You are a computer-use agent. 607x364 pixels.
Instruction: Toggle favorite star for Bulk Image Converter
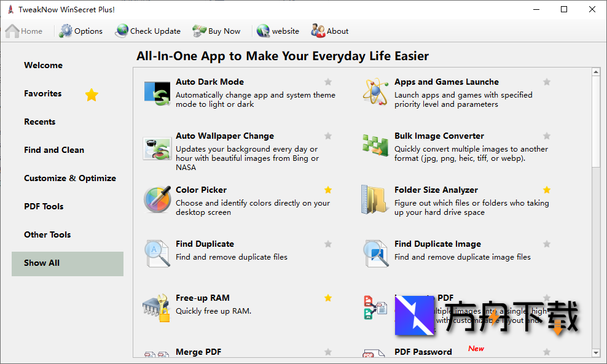547,136
